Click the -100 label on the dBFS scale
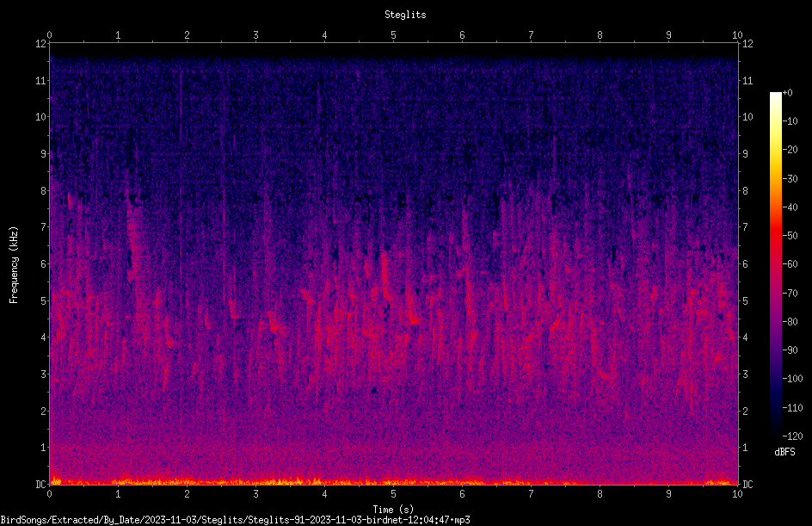 (792, 378)
